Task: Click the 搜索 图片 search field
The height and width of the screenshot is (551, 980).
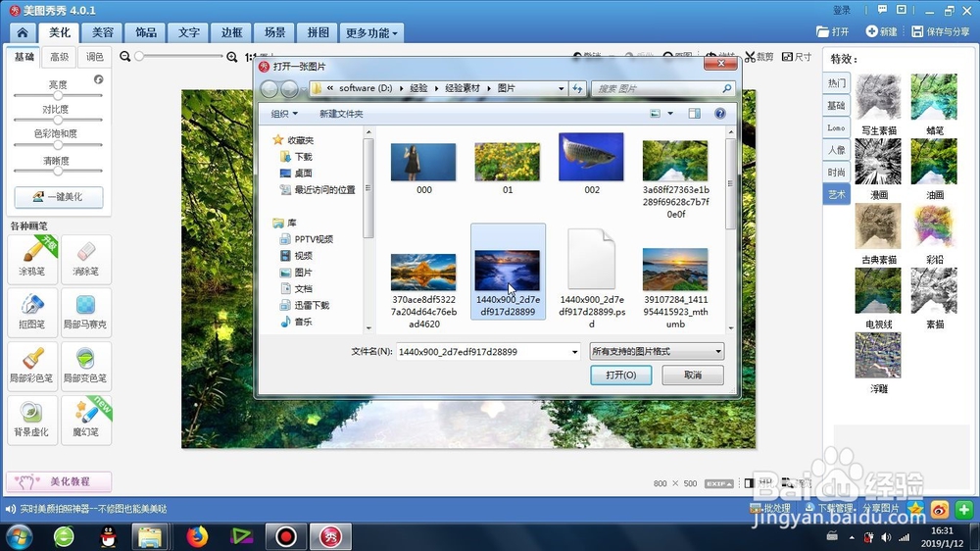Action: (x=662, y=89)
